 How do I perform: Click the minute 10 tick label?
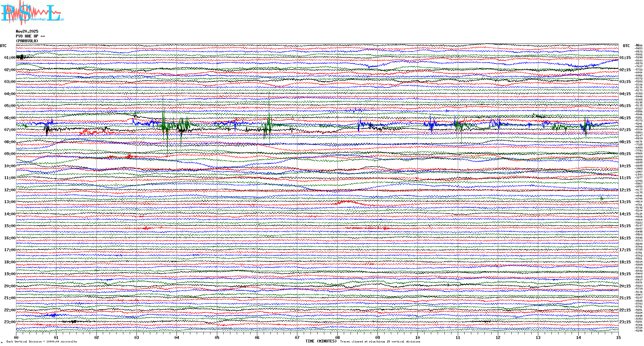(x=417, y=338)
